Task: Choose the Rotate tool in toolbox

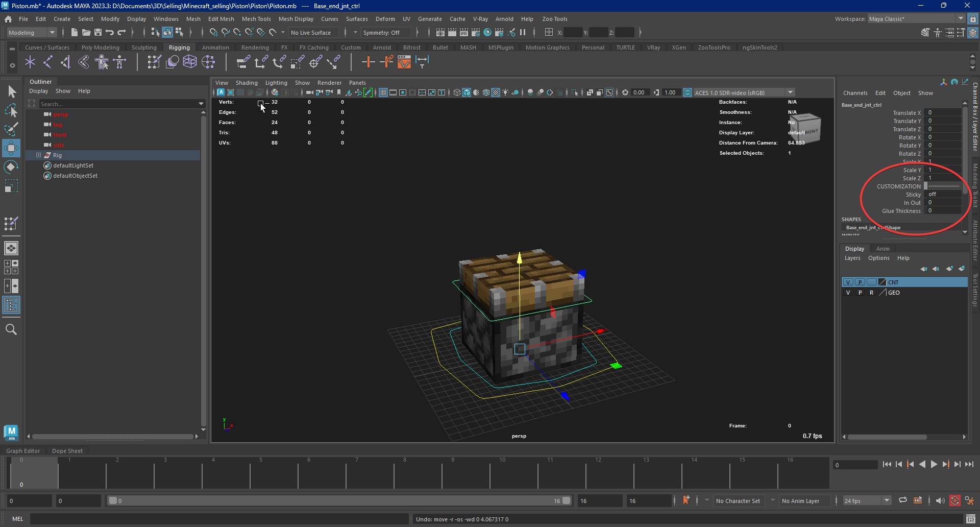Action: (x=11, y=167)
